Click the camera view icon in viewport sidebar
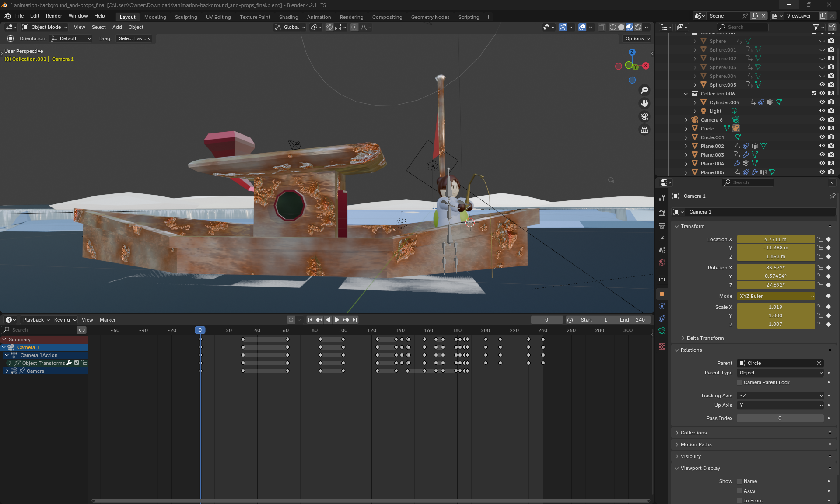This screenshot has height=504, width=840. 644,116
